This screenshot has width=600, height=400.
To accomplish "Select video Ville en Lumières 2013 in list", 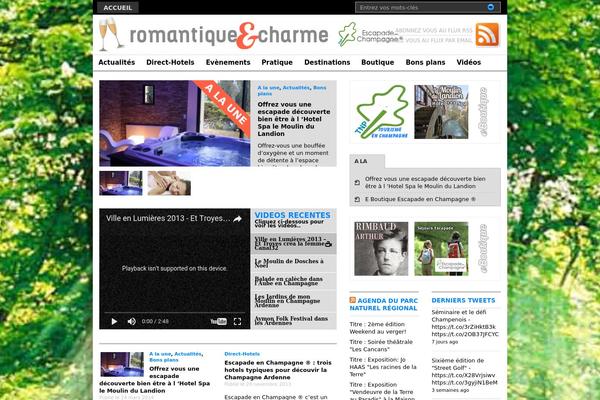I will [x=293, y=243].
